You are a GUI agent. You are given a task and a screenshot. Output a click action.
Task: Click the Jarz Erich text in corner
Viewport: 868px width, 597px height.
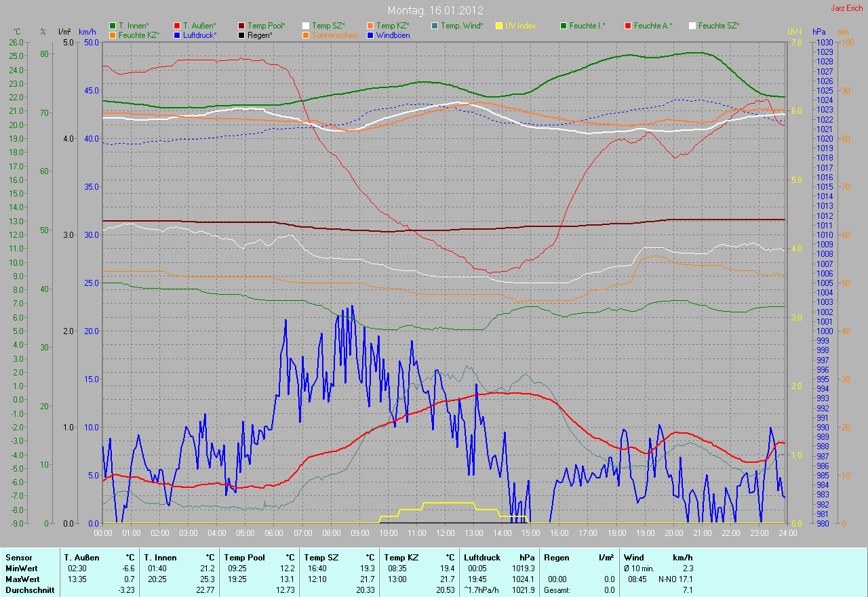point(847,8)
